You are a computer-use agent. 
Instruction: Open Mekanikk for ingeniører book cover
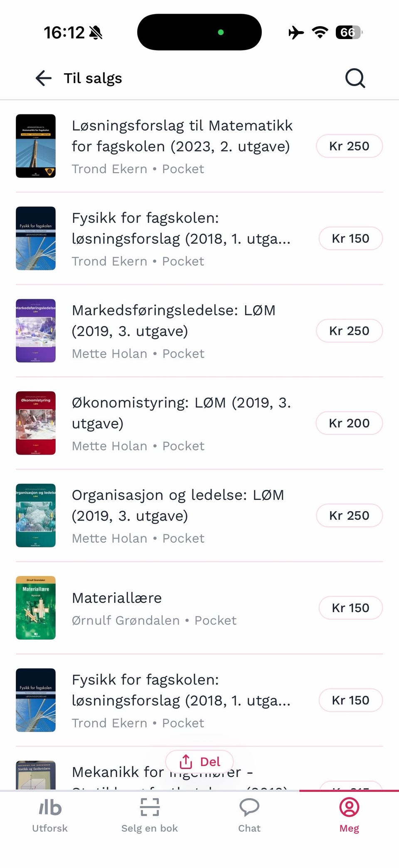36,775
